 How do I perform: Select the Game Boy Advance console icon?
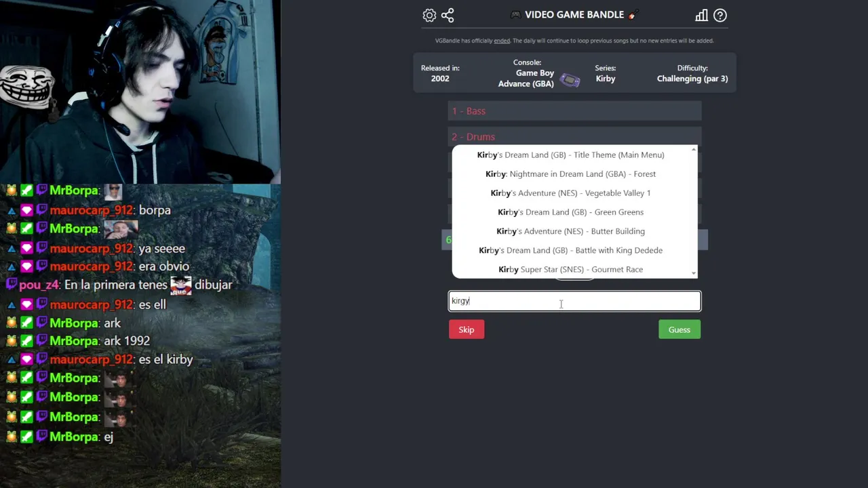point(570,81)
